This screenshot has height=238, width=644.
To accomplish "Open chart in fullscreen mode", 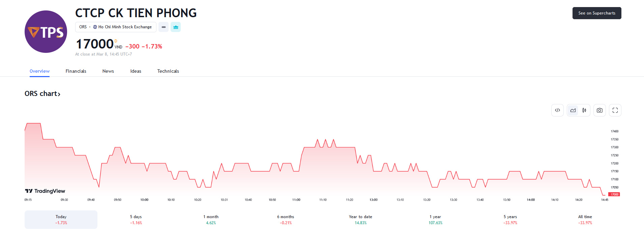I will (615, 110).
